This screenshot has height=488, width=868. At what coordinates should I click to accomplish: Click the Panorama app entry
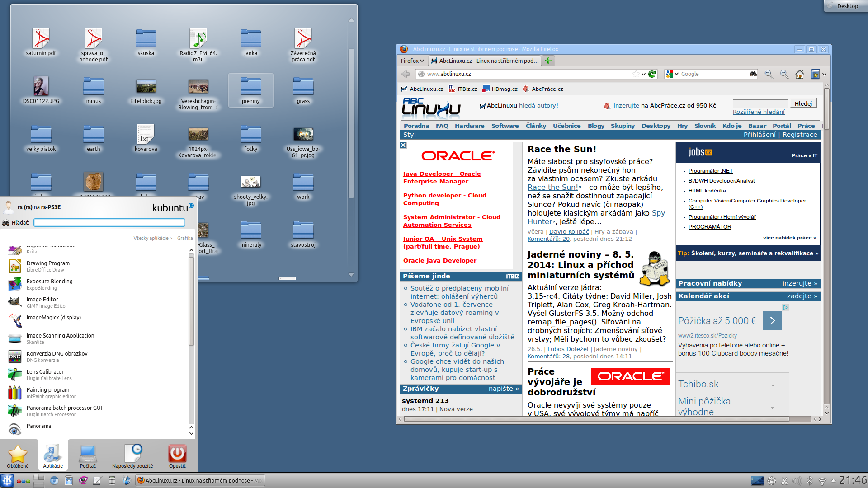97,428
